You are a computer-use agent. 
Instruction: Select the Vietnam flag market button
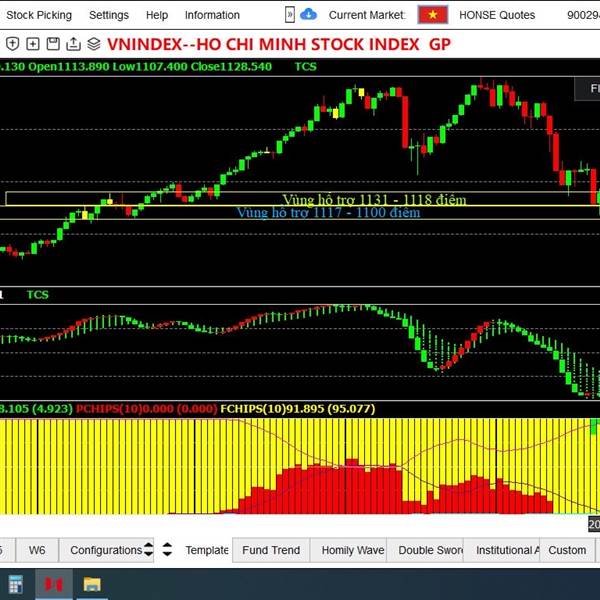pos(433,15)
